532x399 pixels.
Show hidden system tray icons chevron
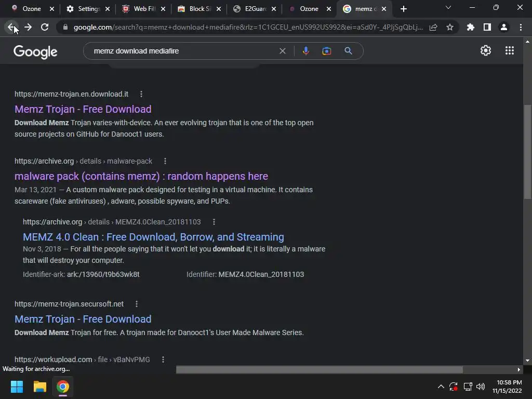(441, 387)
